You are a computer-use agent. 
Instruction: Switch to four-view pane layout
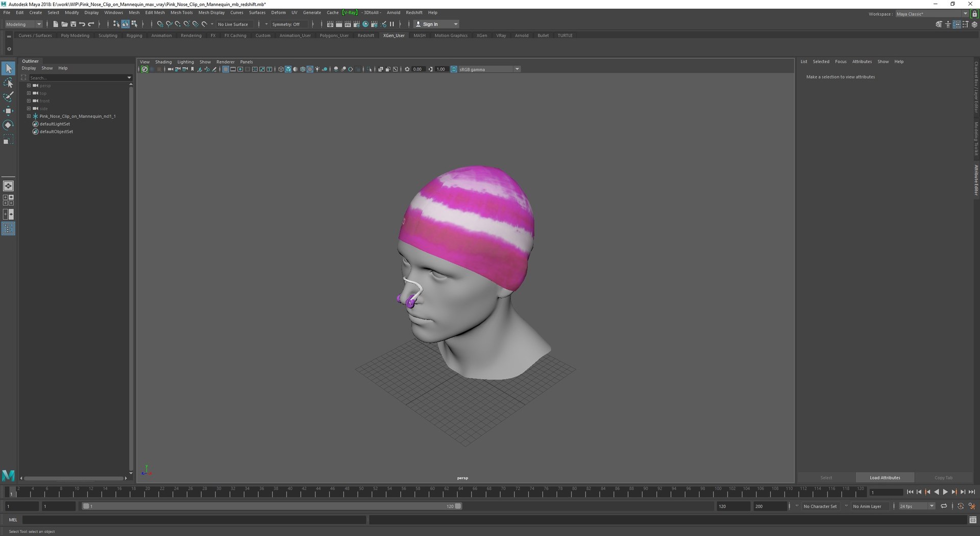[x=8, y=200]
